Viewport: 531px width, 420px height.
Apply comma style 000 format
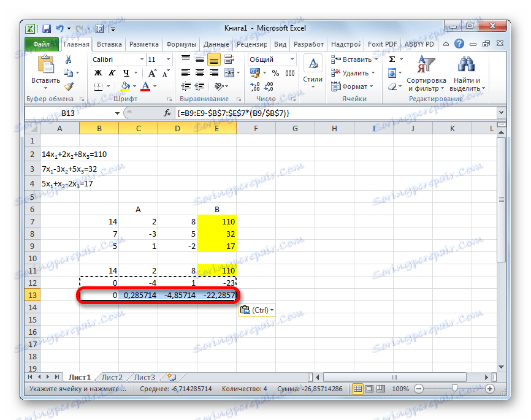pyautogui.click(x=290, y=73)
